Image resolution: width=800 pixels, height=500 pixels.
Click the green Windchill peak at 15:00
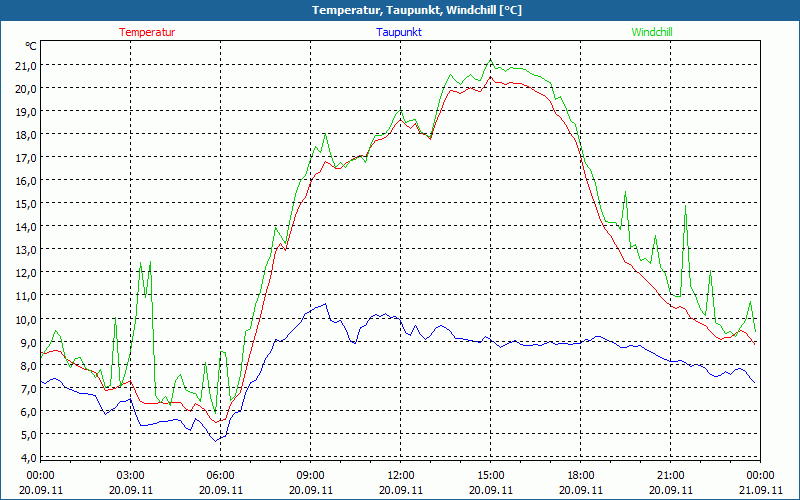coord(491,60)
